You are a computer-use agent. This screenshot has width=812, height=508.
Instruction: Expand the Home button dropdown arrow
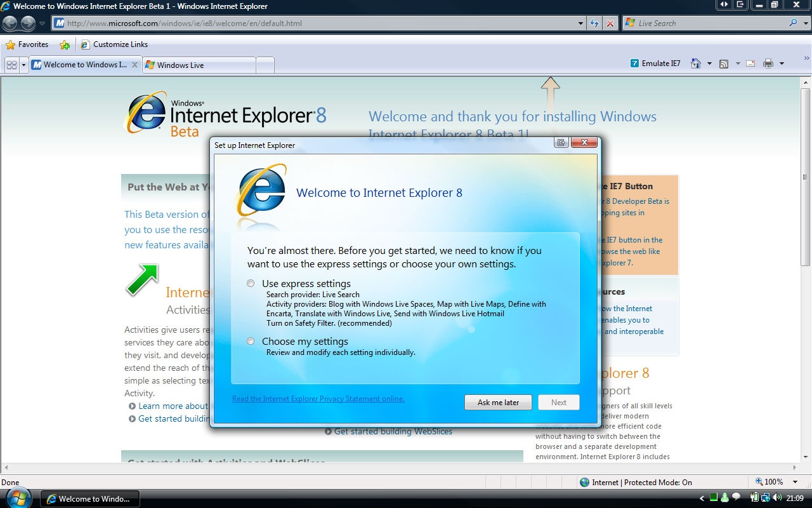pos(709,63)
